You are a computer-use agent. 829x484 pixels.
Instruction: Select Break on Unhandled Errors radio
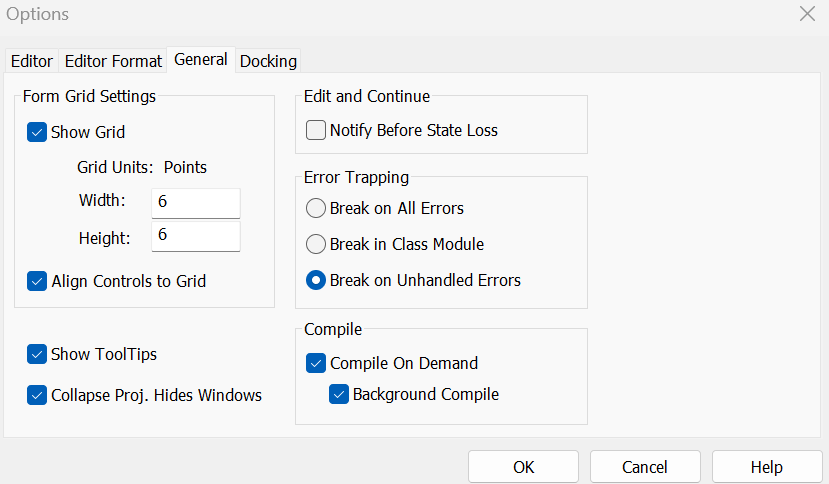[x=316, y=280]
